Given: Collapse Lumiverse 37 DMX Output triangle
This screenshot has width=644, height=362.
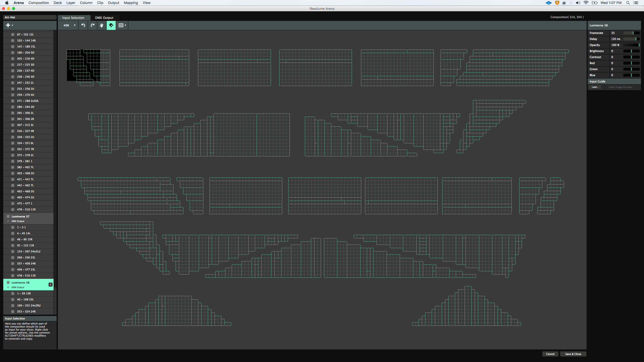Looking at the screenshot, I should (8, 221).
